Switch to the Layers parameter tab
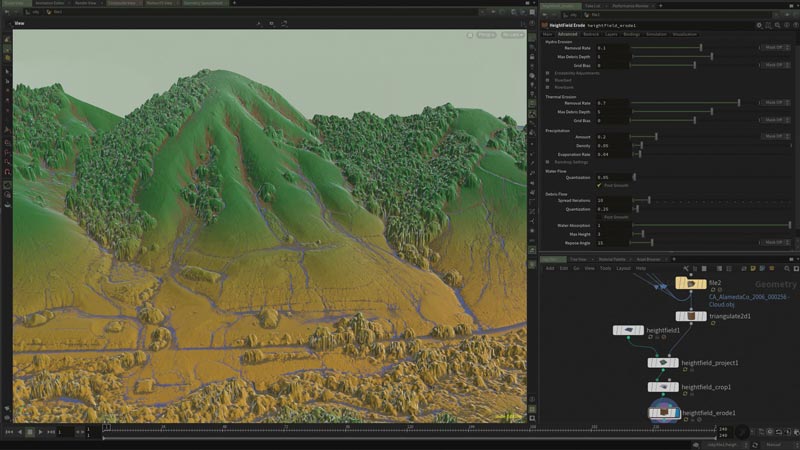Screen dimensions: 800x450 (x=611, y=34)
